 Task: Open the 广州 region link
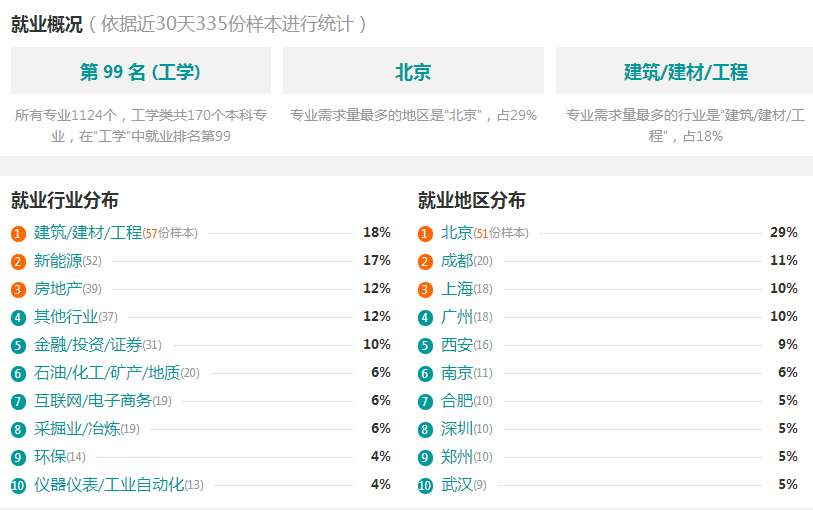[x=457, y=316]
